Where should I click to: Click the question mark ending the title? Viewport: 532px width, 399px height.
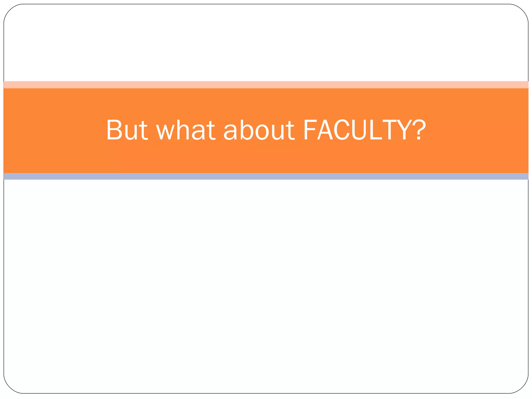pos(419,130)
